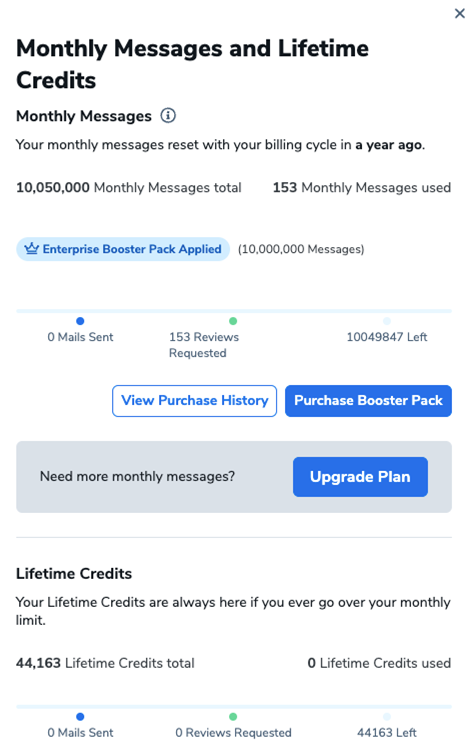Click green dot above 0 Reviews Requested
Viewport: 474px width, 754px height.
233,716
